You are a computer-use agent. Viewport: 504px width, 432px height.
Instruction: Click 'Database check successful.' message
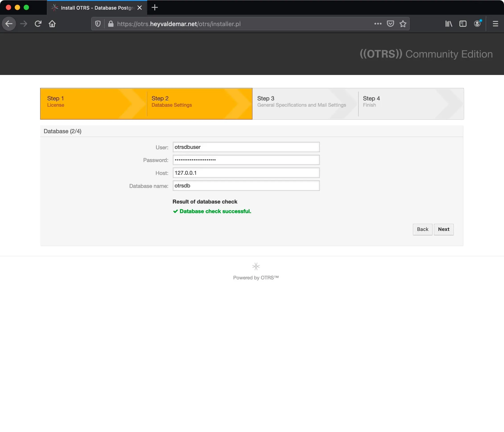212,211
